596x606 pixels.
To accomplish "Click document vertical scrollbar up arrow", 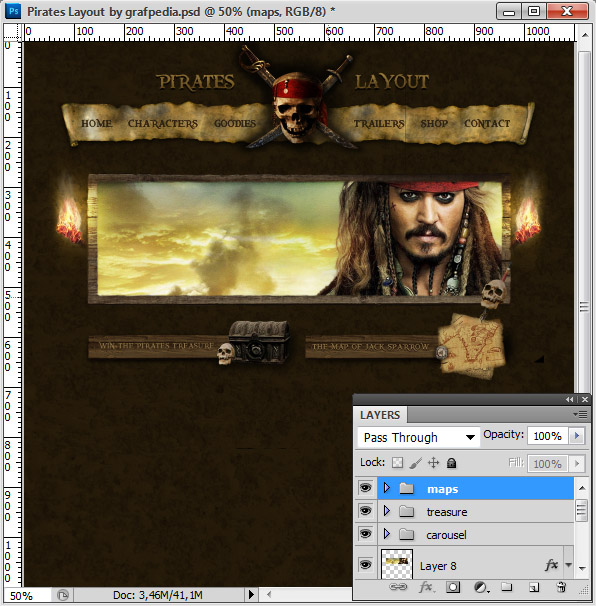I will tap(585, 35).
